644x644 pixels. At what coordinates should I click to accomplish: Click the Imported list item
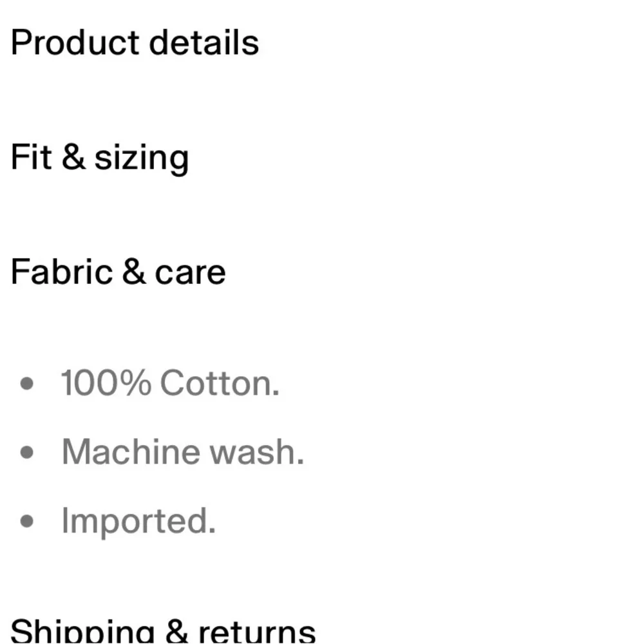pyautogui.click(x=138, y=522)
